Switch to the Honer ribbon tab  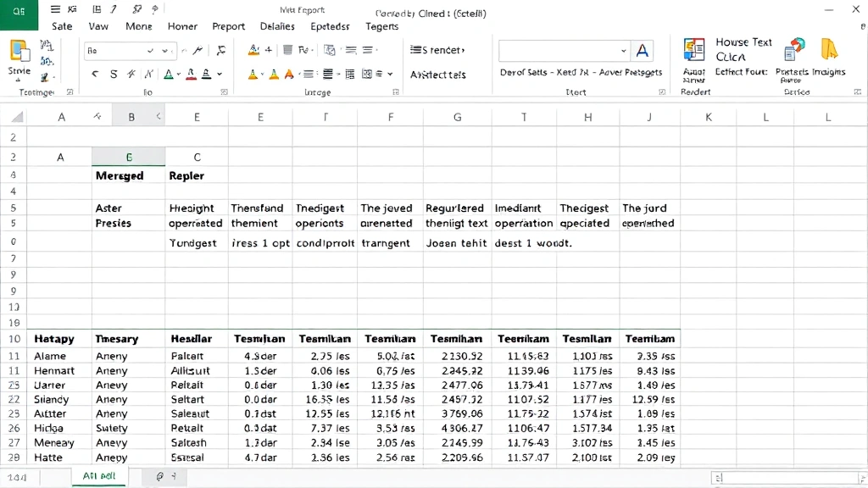182,26
